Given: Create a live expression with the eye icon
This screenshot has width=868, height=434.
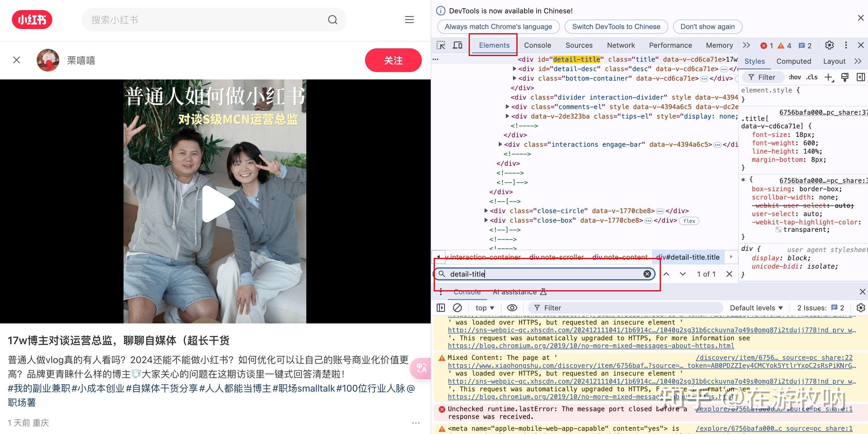Looking at the screenshot, I should coord(512,307).
